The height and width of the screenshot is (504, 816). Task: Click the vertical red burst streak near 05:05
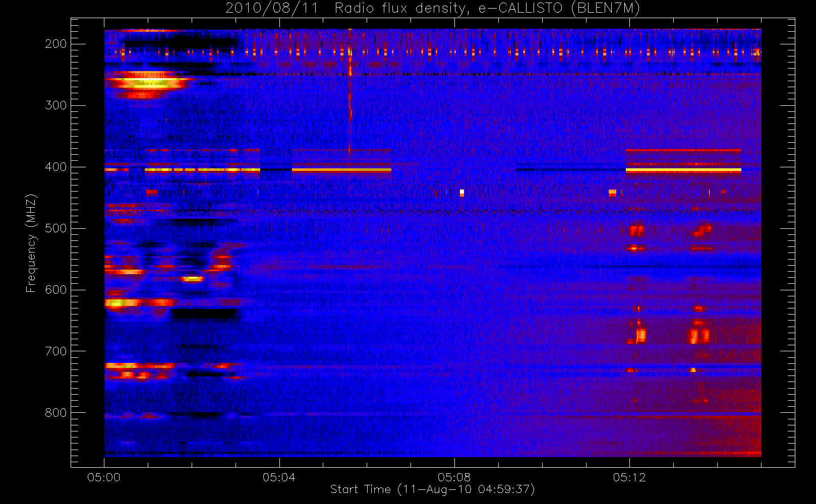(x=349, y=91)
